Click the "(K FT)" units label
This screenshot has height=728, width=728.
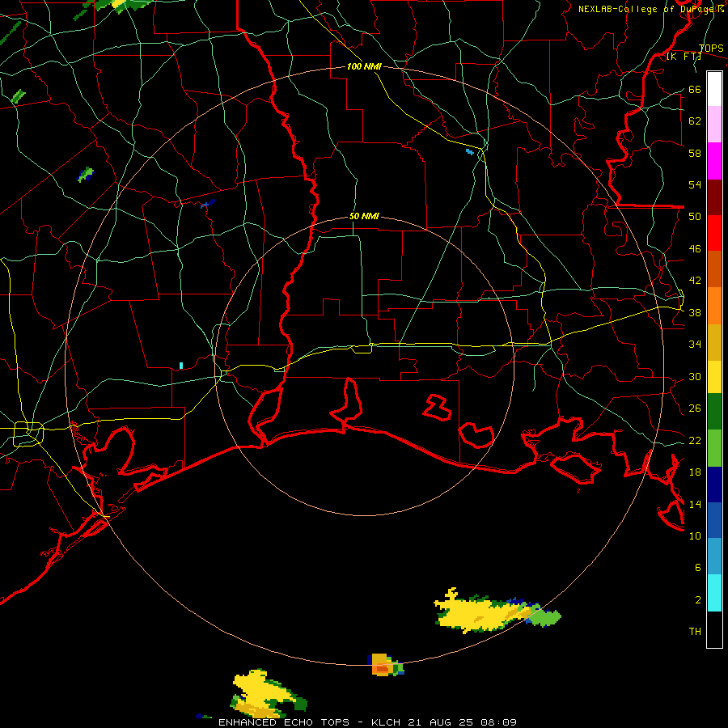(684, 57)
